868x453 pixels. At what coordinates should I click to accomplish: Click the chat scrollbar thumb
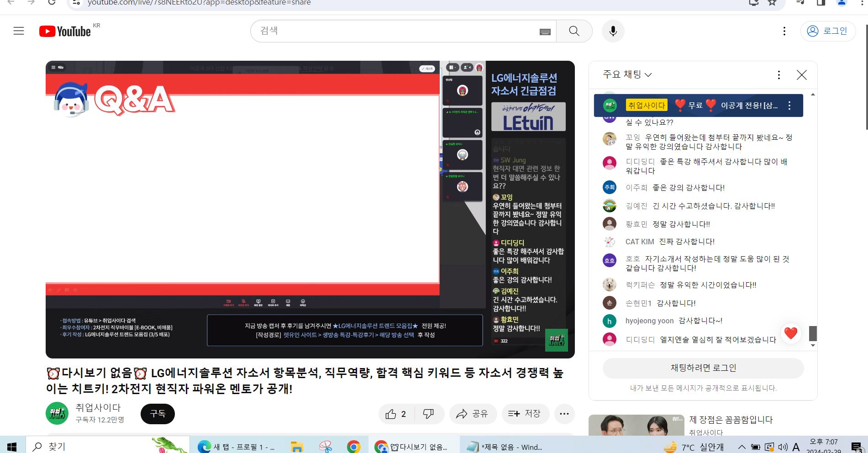tap(813, 333)
